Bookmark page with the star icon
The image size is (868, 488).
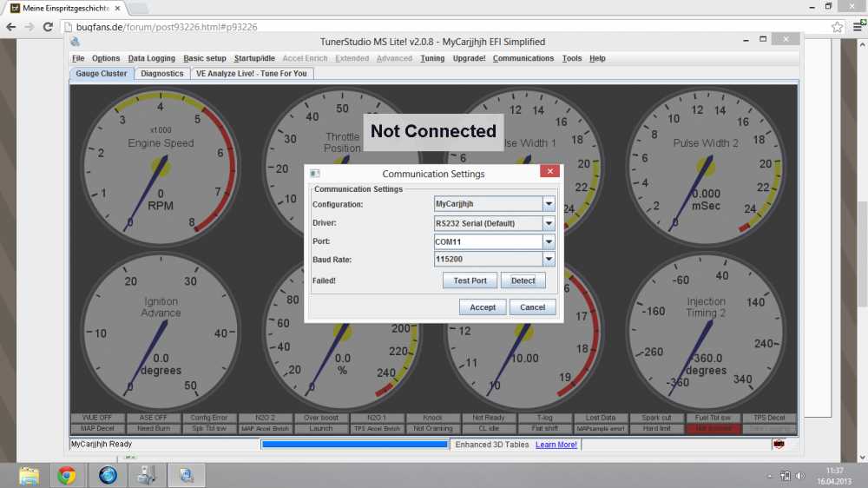pyautogui.click(x=837, y=27)
